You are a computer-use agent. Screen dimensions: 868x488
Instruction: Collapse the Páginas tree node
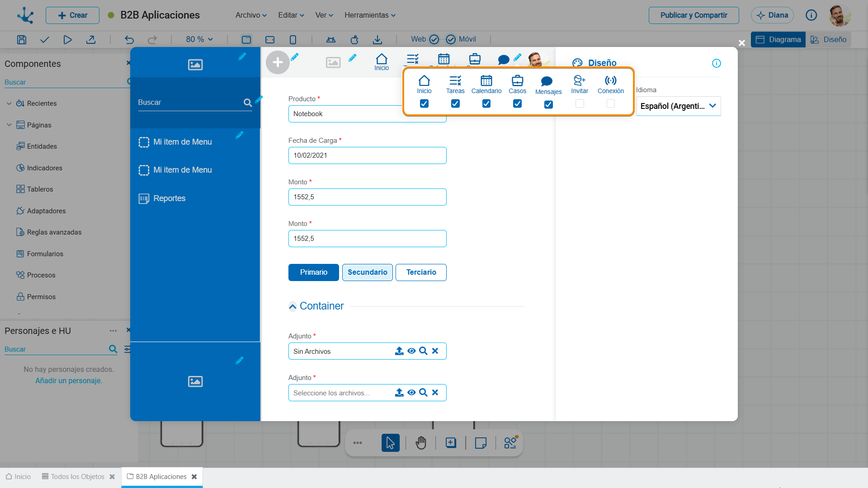(x=9, y=125)
